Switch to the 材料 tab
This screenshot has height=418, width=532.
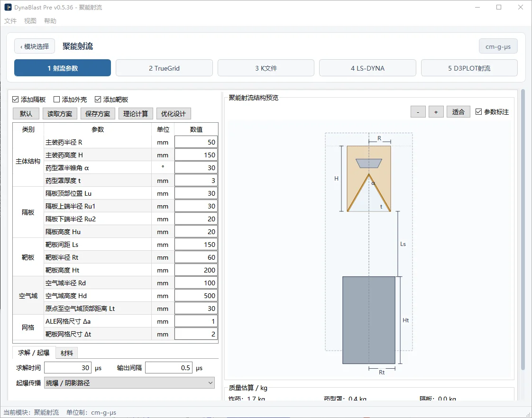[67, 353]
